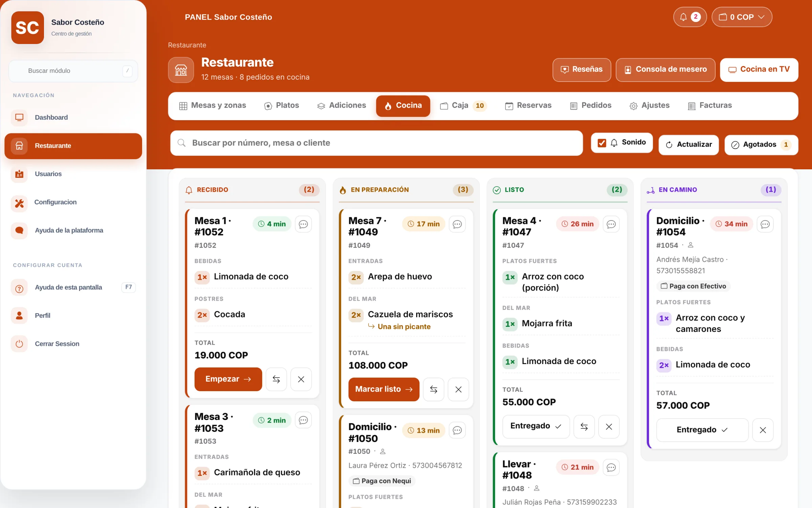Open the Pedidos tab

(x=591, y=106)
